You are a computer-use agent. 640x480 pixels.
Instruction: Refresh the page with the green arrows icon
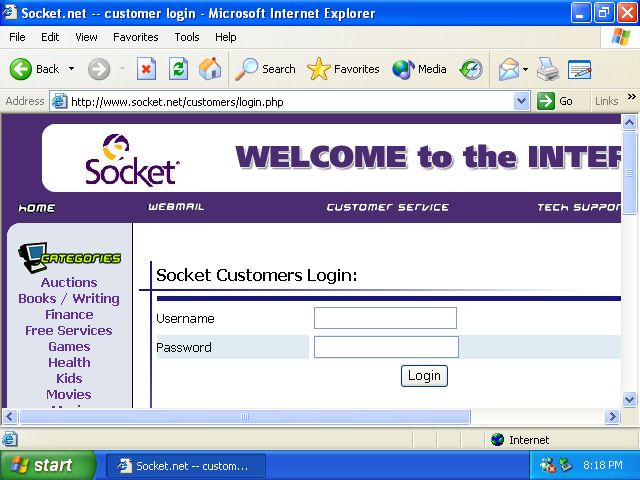178,69
